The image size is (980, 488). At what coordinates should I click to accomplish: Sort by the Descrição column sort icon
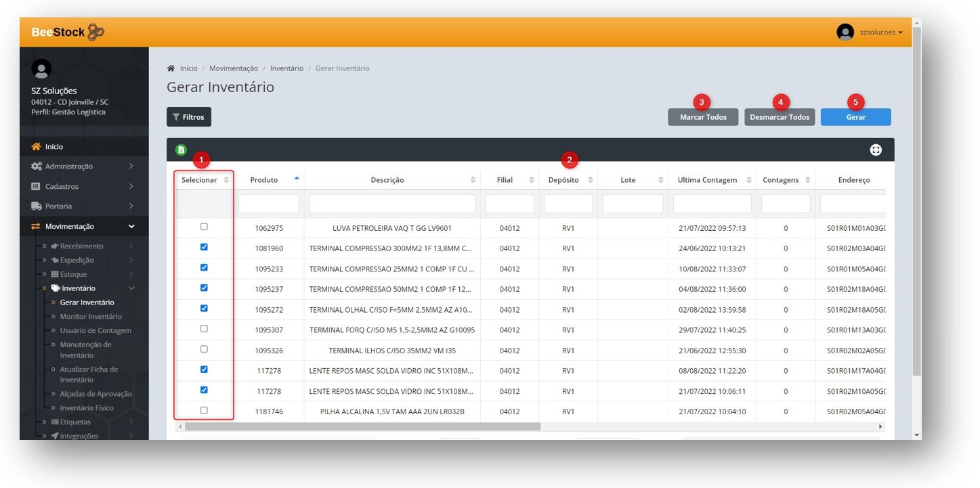click(472, 180)
